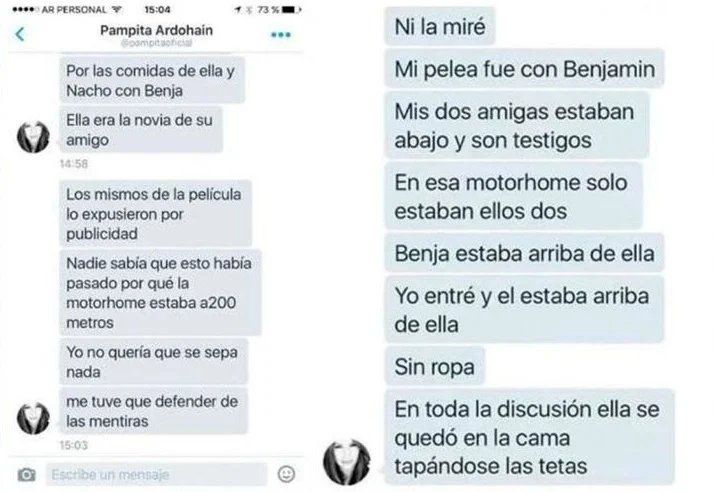Select the 'Mi pelea fue con Benjamin' bubble
Screen dimensions: 714x492
click(525, 69)
